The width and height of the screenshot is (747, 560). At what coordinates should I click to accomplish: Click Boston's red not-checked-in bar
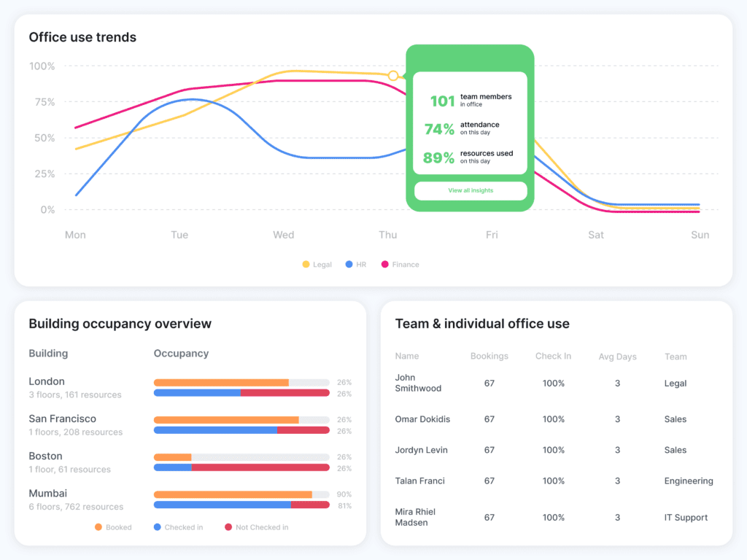[260, 468]
